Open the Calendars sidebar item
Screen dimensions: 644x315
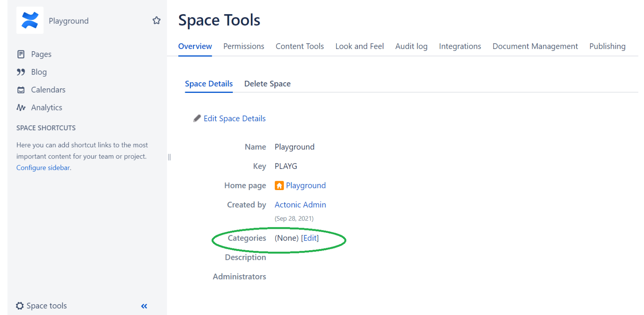(x=41, y=90)
